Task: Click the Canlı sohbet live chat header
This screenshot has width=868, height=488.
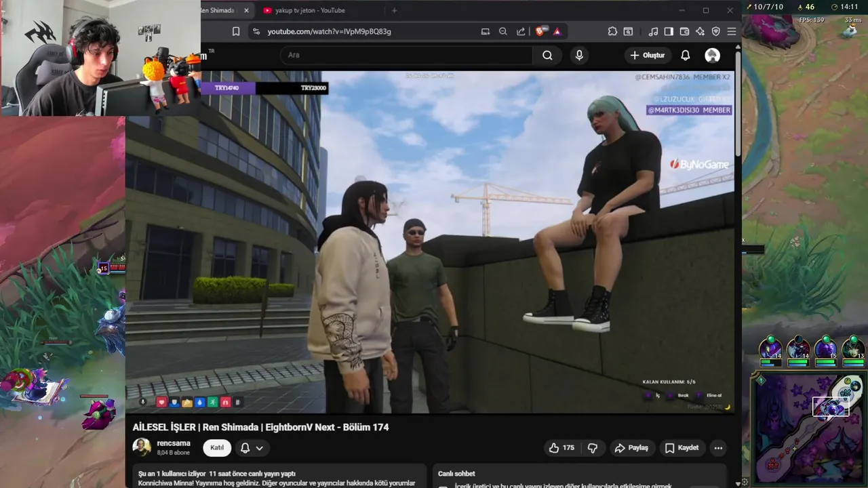Action: pos(456,474)
